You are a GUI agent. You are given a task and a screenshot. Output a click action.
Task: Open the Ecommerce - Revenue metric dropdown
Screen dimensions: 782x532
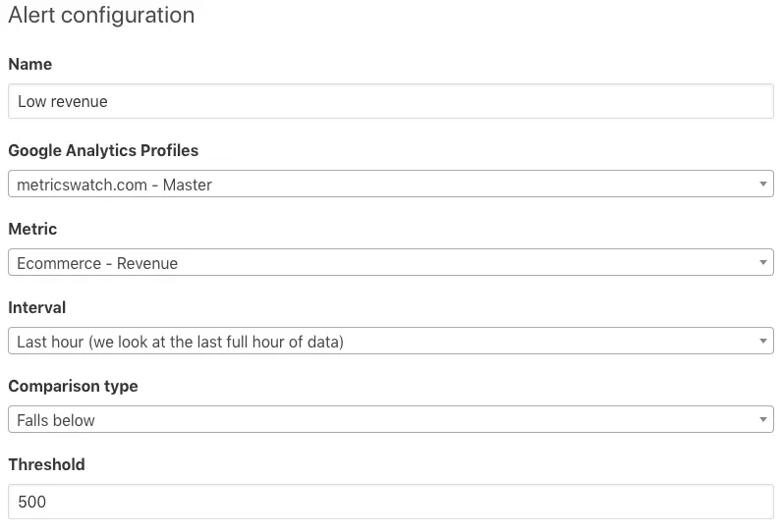pyautogui.click(x=390, y=263)
